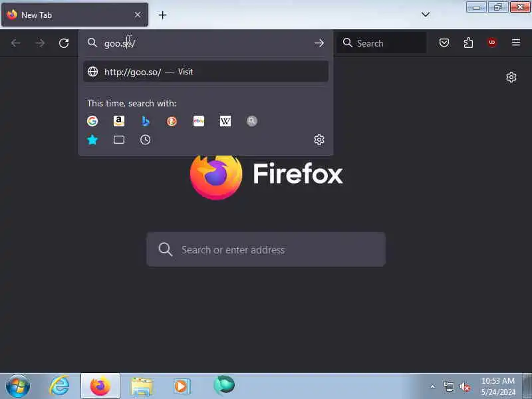Search bookmarks using the star icon

[x=92, y=140]
